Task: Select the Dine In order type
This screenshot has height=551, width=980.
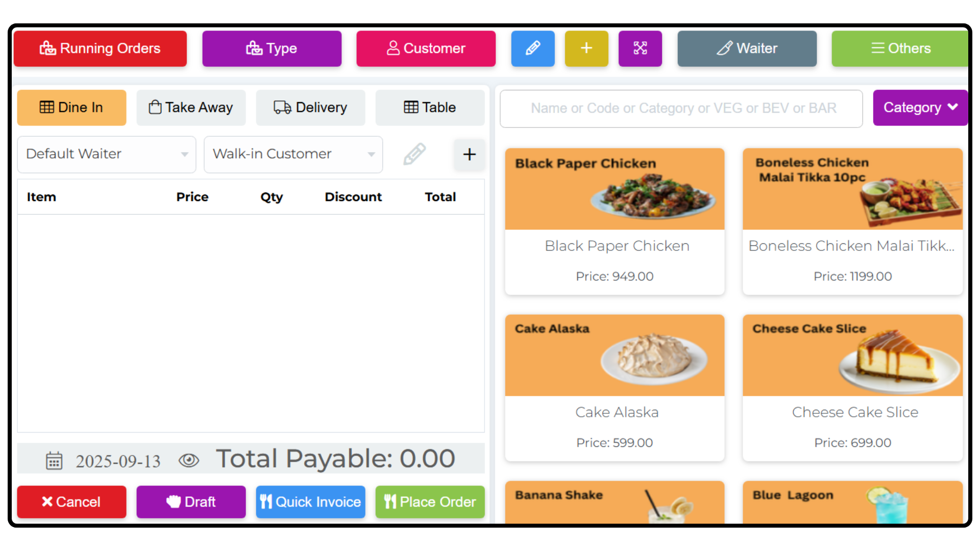Action: [71, 108]
